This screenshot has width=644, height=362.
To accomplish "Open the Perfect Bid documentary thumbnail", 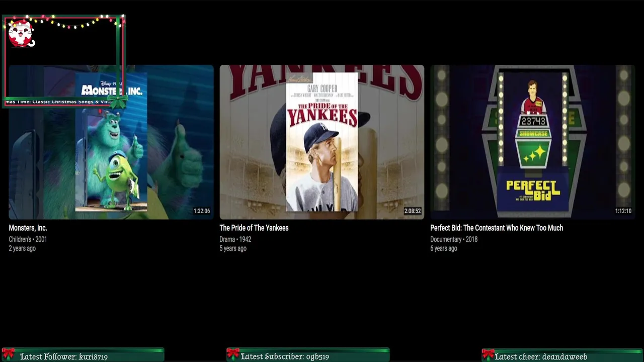I will point(533,142).
